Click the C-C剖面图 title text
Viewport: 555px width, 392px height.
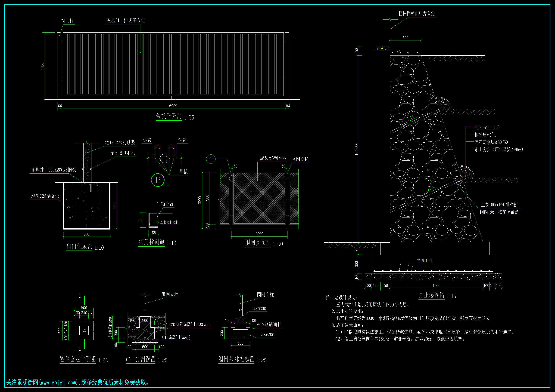tap(141, 359)
